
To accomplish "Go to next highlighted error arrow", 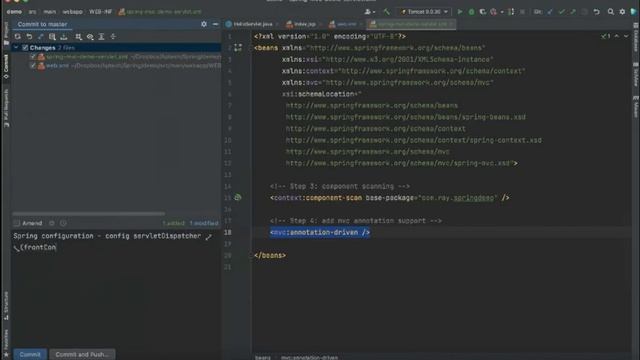I will 626,36.
